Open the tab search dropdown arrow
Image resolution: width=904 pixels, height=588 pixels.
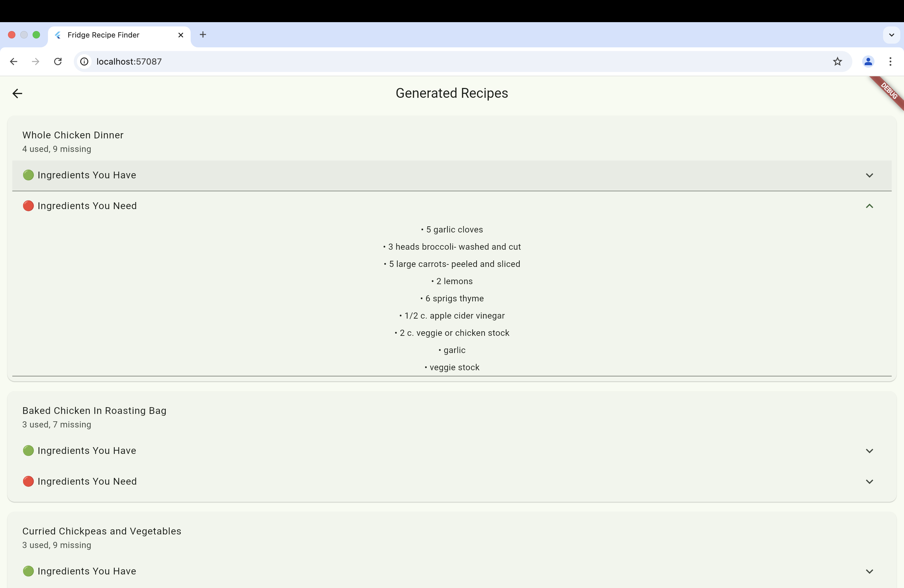click(x=891, y=35)
